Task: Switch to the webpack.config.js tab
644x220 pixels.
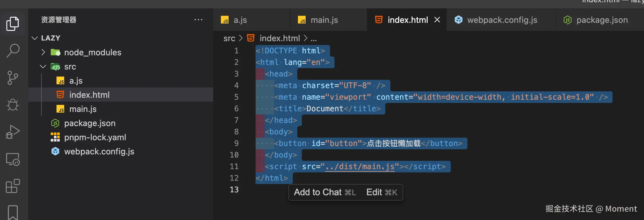Action: (x=502, y=20)
